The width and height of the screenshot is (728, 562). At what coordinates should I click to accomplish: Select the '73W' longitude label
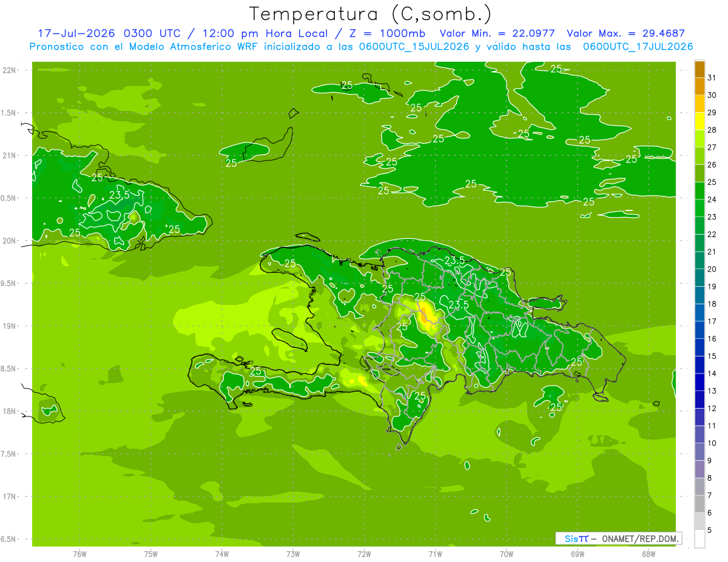tap(293, 554)
